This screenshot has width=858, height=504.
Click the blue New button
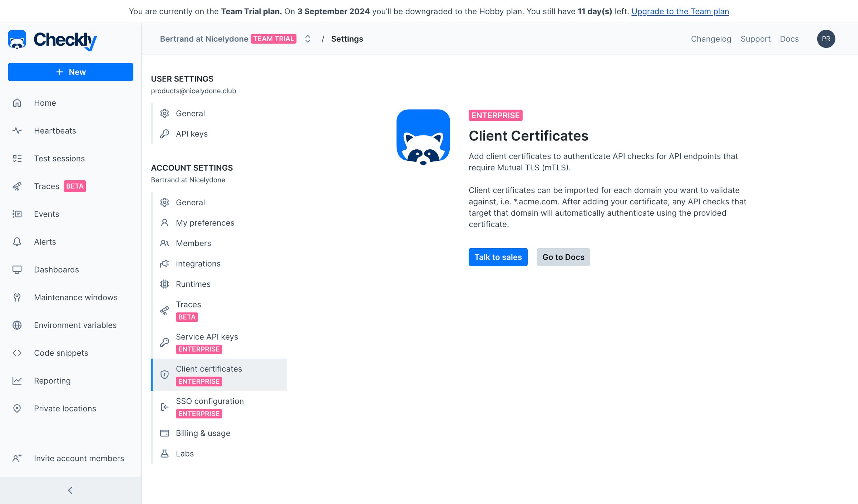[70, 72]
